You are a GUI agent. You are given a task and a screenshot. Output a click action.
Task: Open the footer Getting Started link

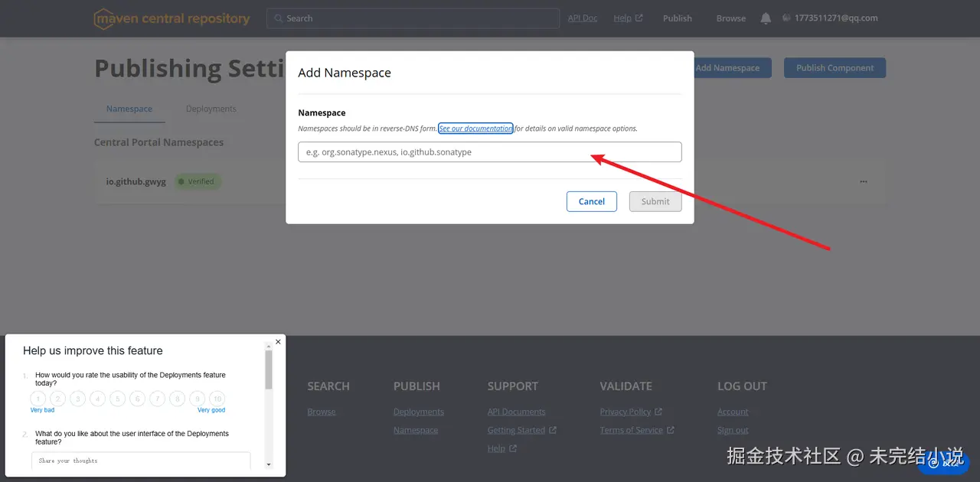522,430
